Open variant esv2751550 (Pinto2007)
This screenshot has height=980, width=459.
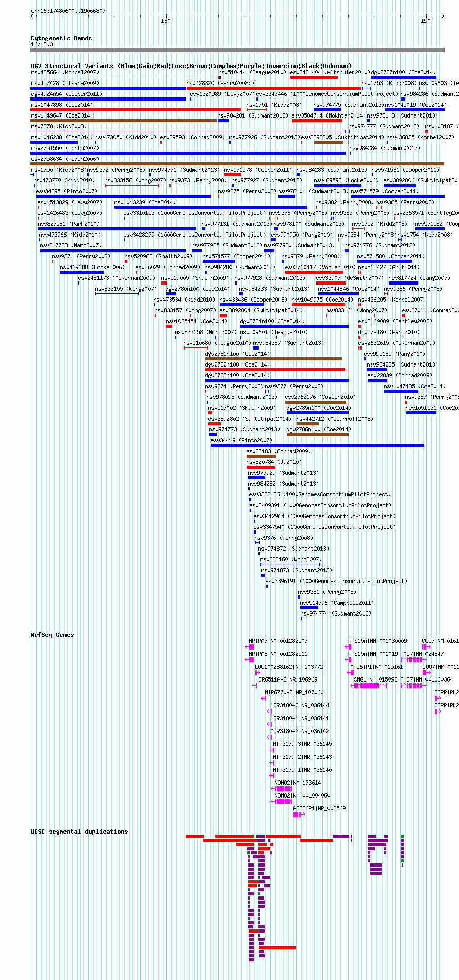[188, 153]
